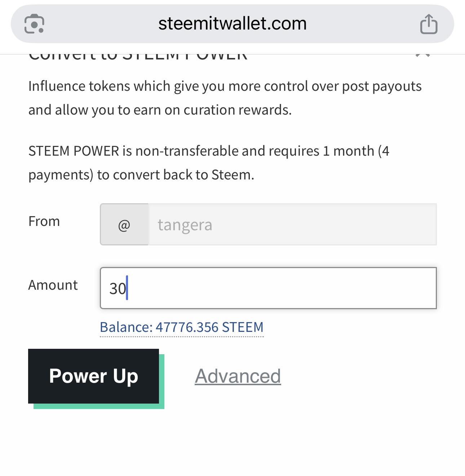
Task: Click the green shadow edge of Power Up
Action: coord(161,382)
